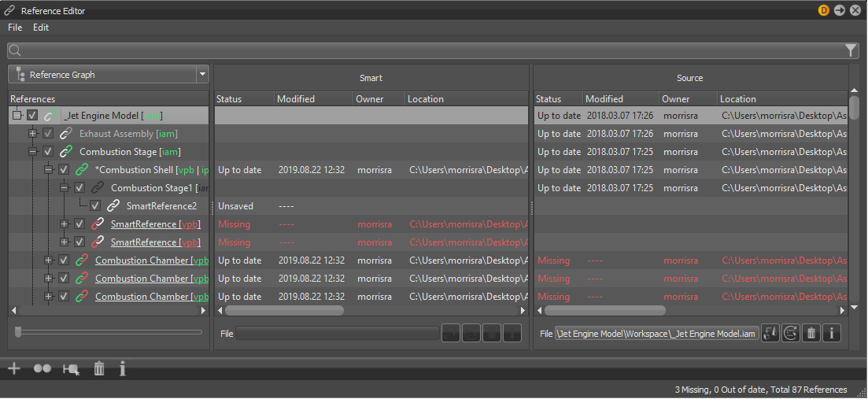Click the link icon beside _Jet Engine Model
Image resolution: width=868 pixels, height=399 pixels.
(51, 116)
